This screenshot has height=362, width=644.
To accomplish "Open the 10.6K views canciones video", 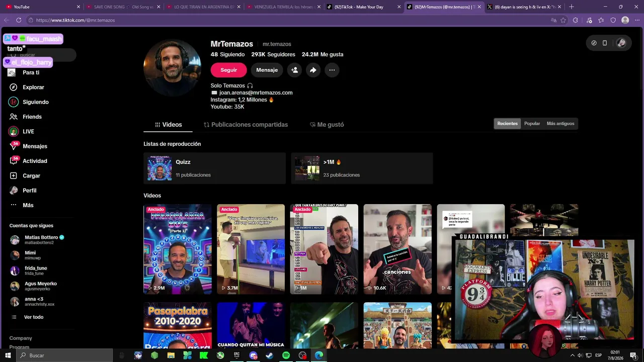I will click(397, 249).
